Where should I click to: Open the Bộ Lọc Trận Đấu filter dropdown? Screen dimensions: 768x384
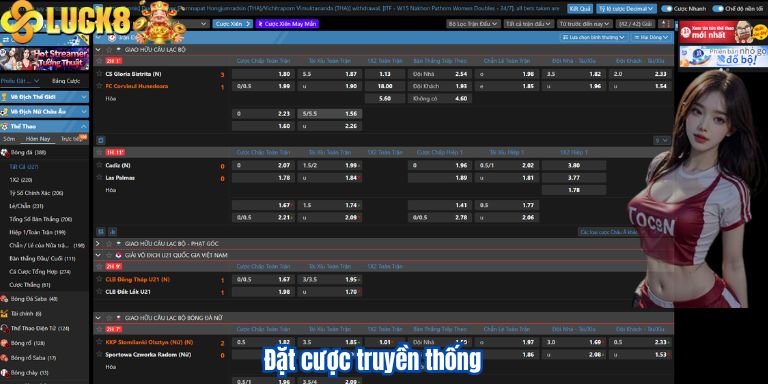(473, 24)
